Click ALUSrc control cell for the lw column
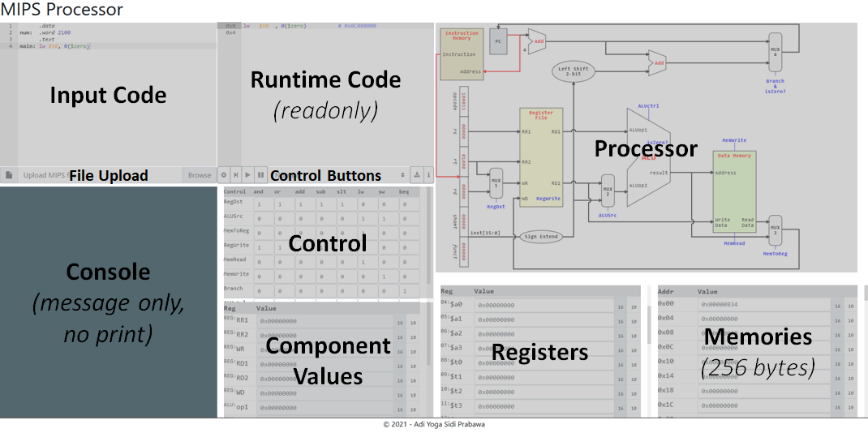This screenshot has height=433, width=868. click(367, 220)
